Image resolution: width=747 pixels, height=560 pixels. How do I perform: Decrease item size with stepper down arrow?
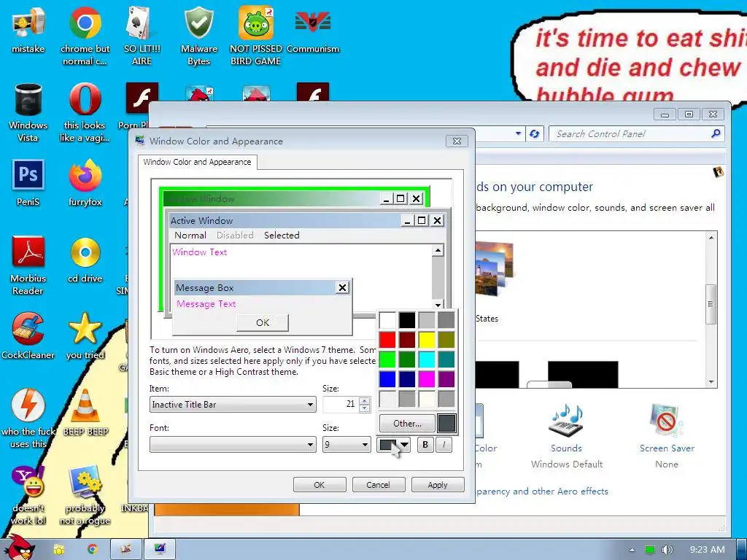(x=365, y=408)
